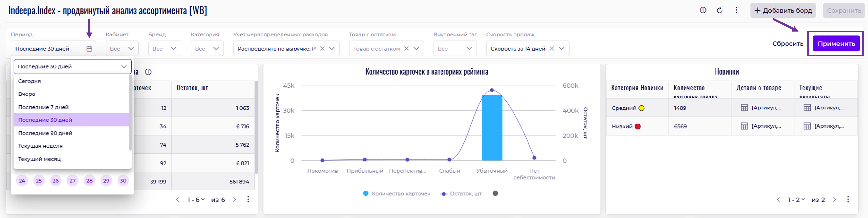This screenshot has height=218, width=868.
Task: Click the refresh icon in the header
Action: (719, 10)
